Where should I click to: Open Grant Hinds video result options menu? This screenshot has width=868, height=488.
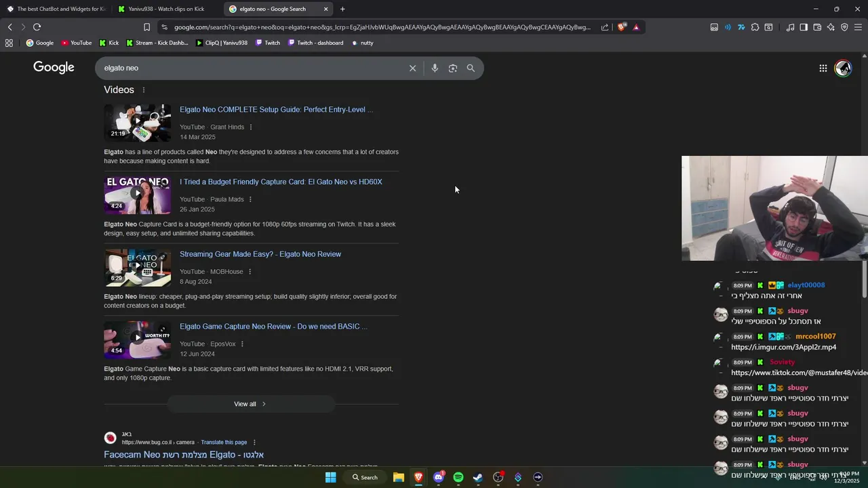coord(251,127)
